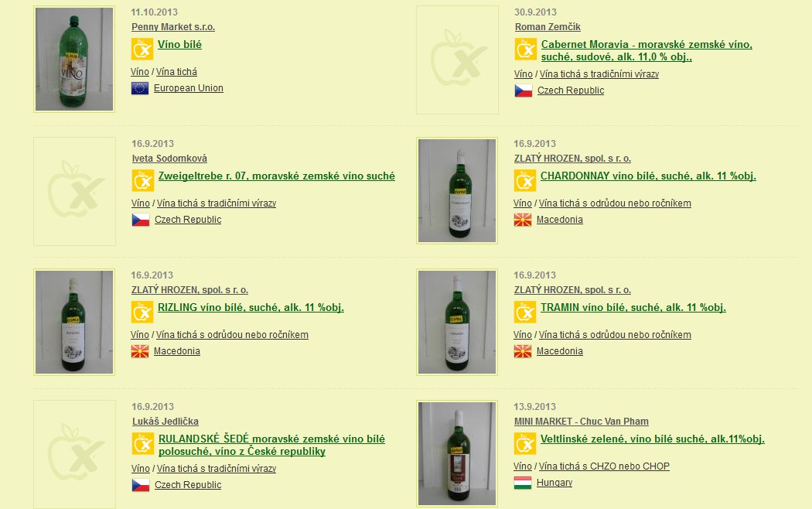
Task: Click the Czech flag under Cabernet Moravia
Action: (523, 91)
